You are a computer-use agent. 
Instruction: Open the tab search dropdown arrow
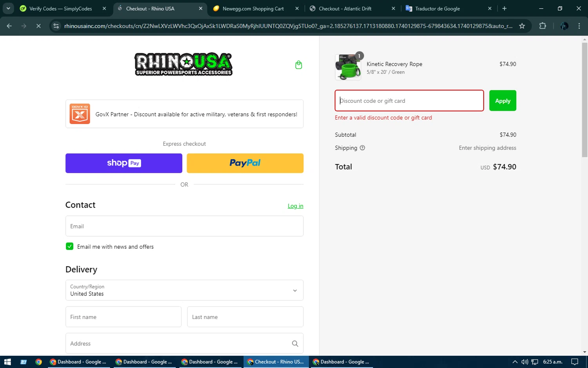click(8, 9)
